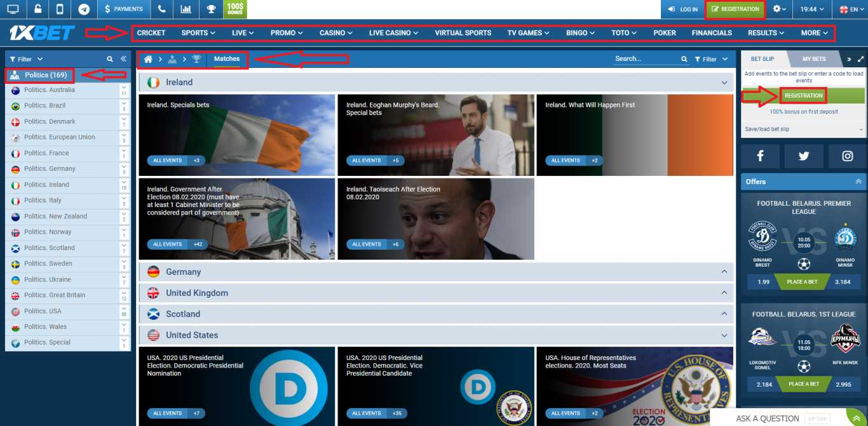This screenshot has width=868, height=426.
Task: Open the Ireland. What Will Happen First card
Action: pos(635,135)
